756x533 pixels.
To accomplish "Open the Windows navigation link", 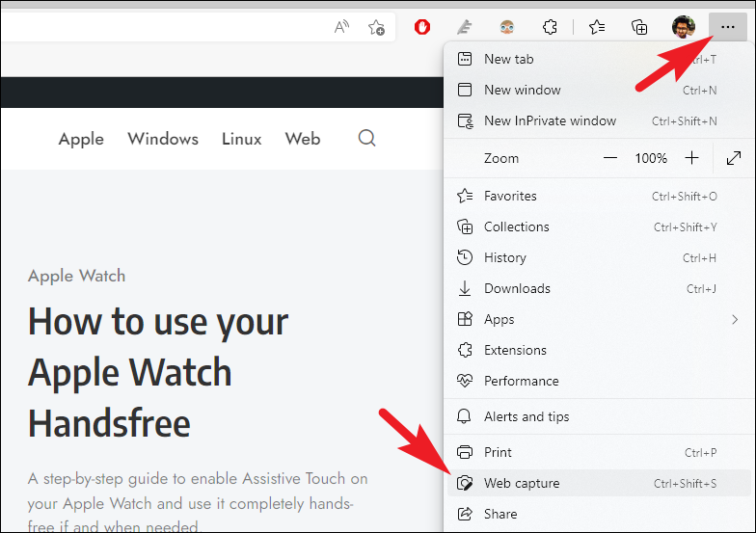I will click(x=163, y=139).
